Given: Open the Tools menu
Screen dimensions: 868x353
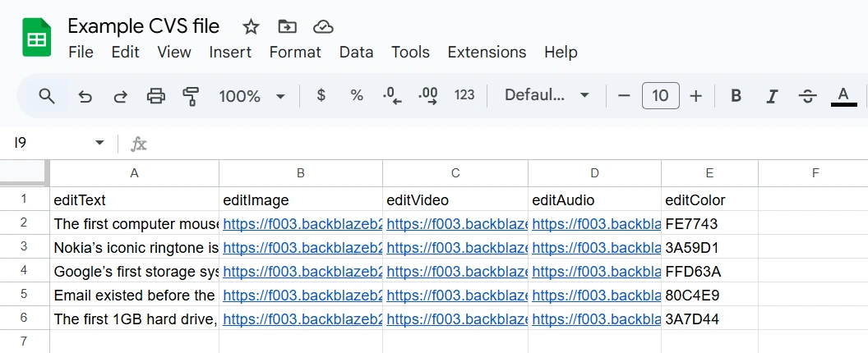Looking at the screenshot, I should pyautogui.click(x=410, y=52).
